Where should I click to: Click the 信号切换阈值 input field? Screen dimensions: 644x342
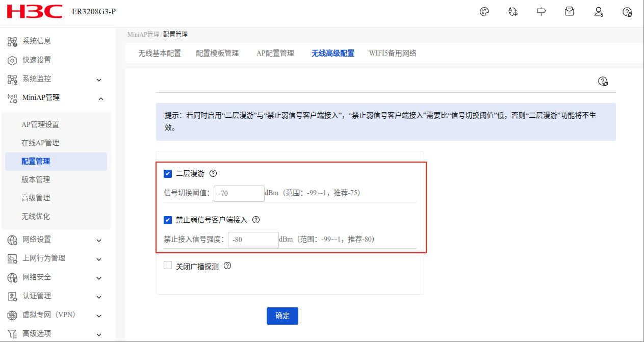(x=239, y=193)
